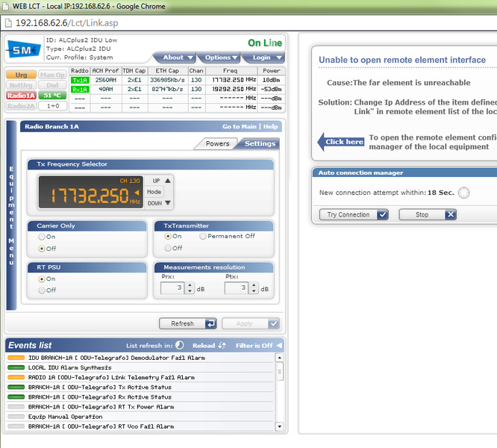
Task: Open the Login dropdown menu
Action: (x=263, y=57)
